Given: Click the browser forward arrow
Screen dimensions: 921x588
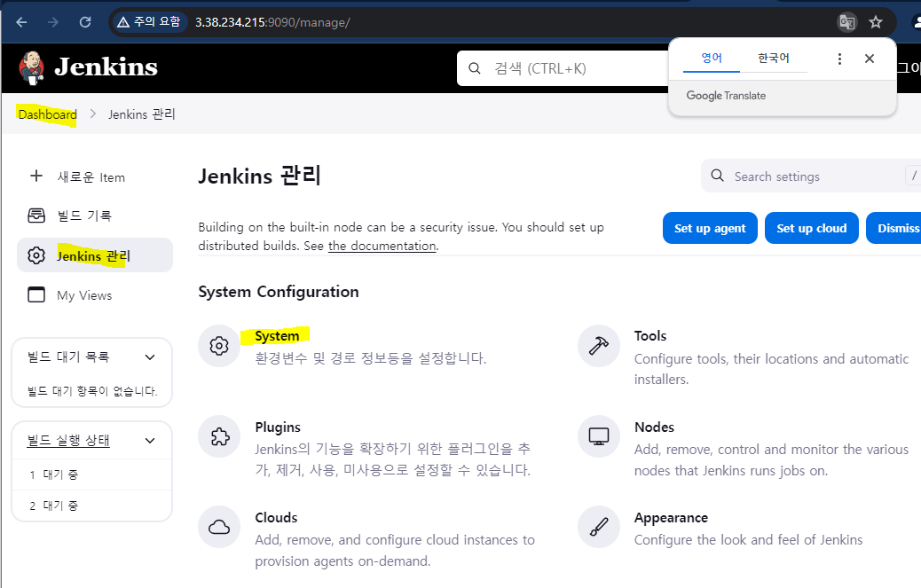Looking at the screenshot, I should point(53,22).
